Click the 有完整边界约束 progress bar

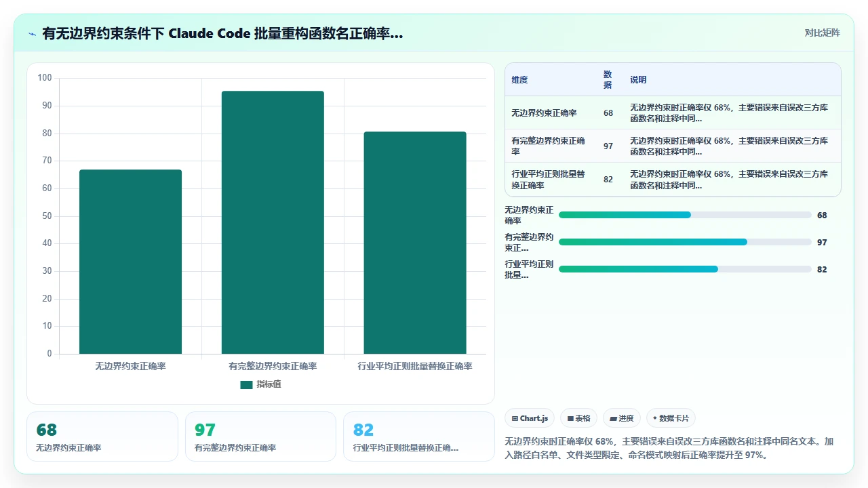pyautogui.click(x=685, y=242)
